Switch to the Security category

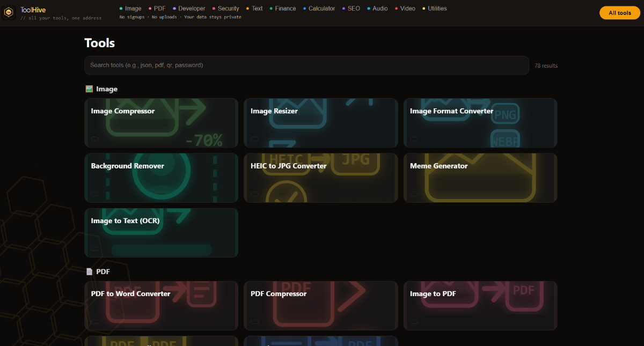click(x=228, y=9)
